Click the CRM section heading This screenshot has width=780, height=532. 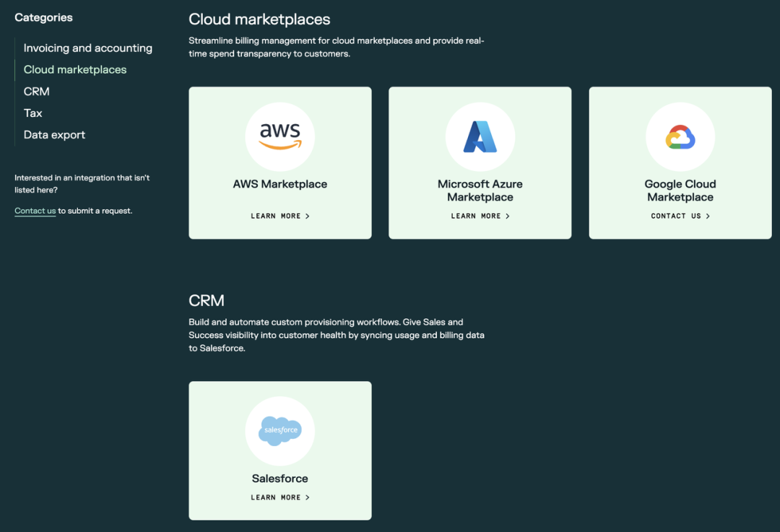(207, 300)
